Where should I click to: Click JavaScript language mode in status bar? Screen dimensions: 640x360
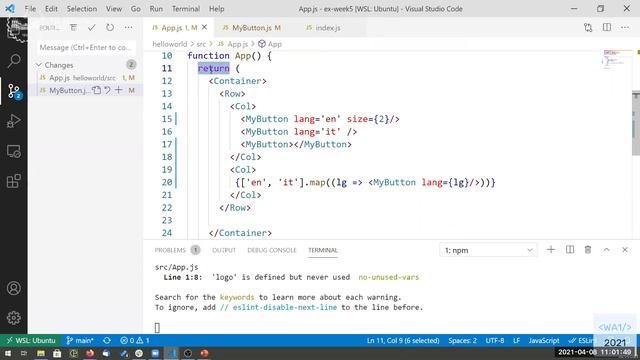click(x=544, y=340)
